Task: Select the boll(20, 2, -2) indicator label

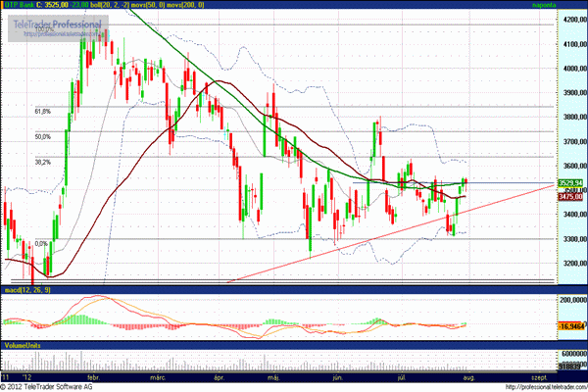Action: tap(110, 5)
